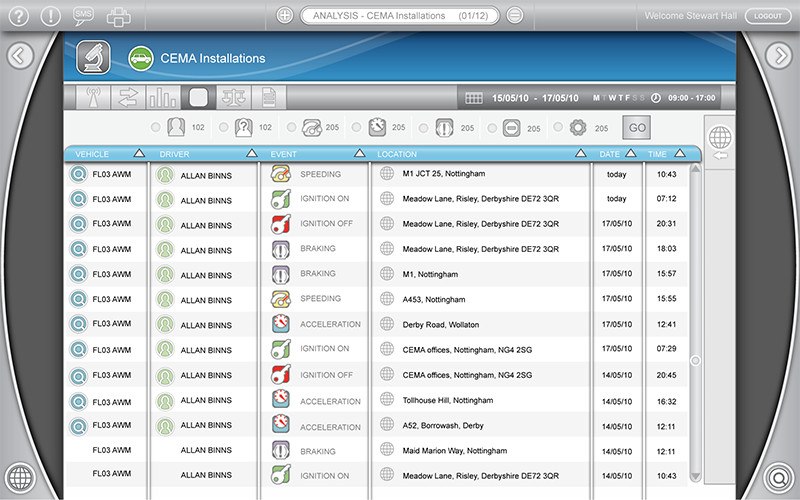Open the alerts exclamation icon

[51, 16]
